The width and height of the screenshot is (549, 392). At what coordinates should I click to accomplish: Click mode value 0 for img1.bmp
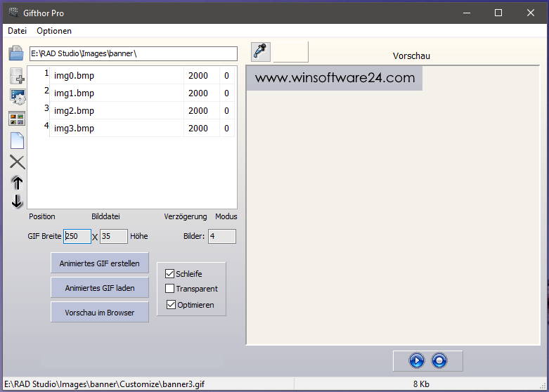pyautogui.click(x=226, y=93)
